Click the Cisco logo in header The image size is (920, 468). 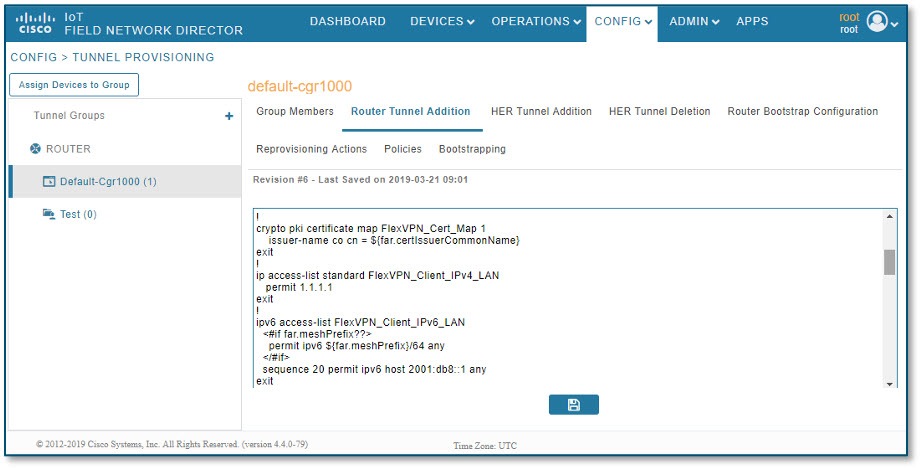tap(35, 23)
